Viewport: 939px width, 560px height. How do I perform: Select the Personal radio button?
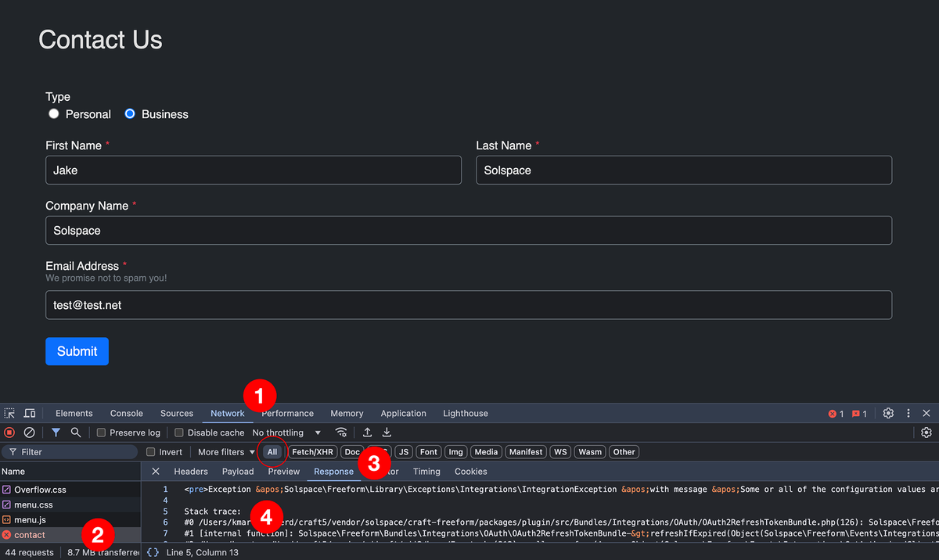click(x=54, y=114)
